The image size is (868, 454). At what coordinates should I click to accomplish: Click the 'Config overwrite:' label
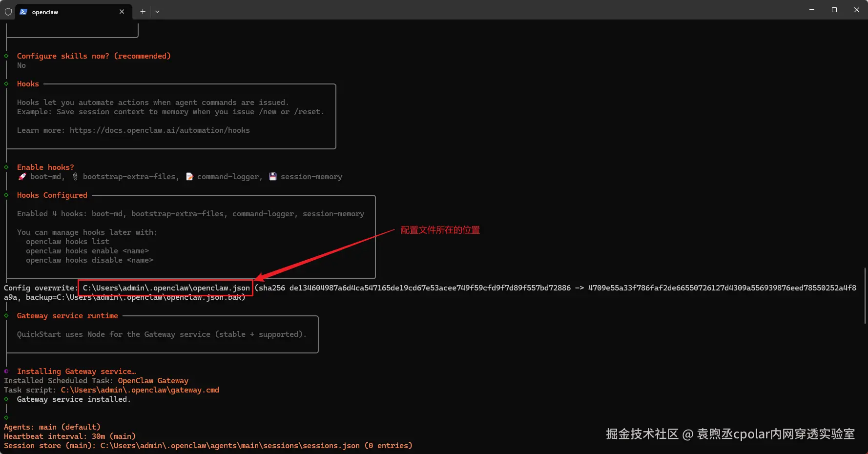[x=40, y=288]
